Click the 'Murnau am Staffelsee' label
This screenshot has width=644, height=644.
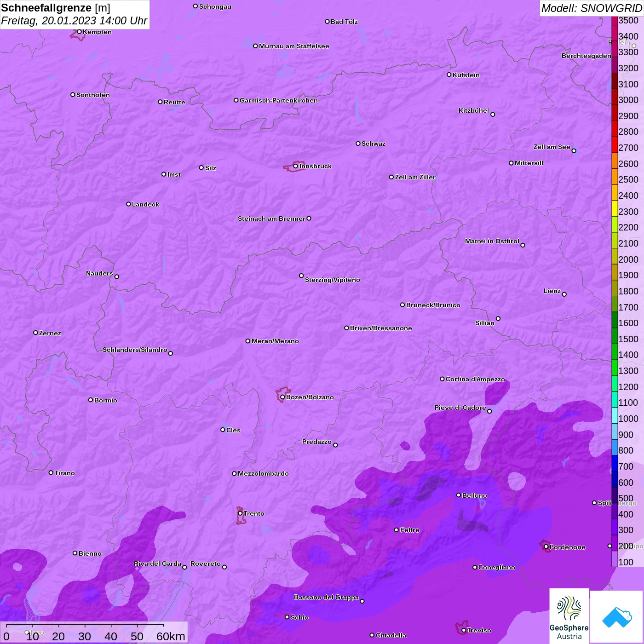tap(294, 46)
